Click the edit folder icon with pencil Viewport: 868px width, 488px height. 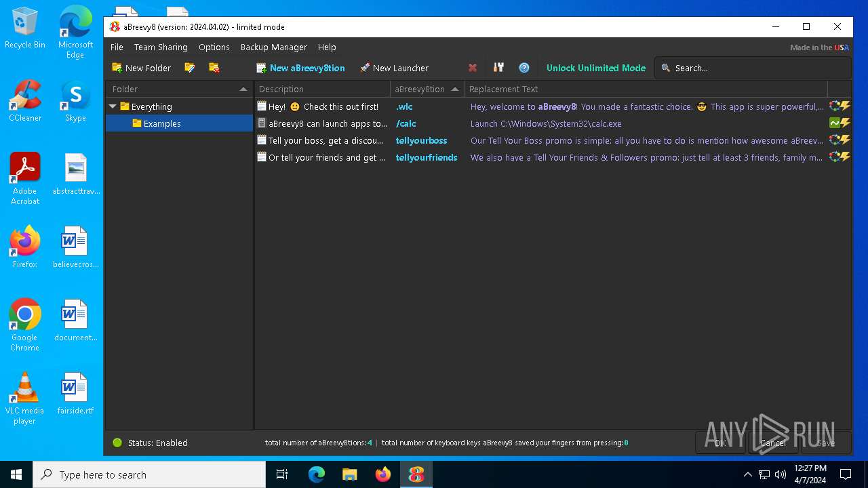click(190, 68)
